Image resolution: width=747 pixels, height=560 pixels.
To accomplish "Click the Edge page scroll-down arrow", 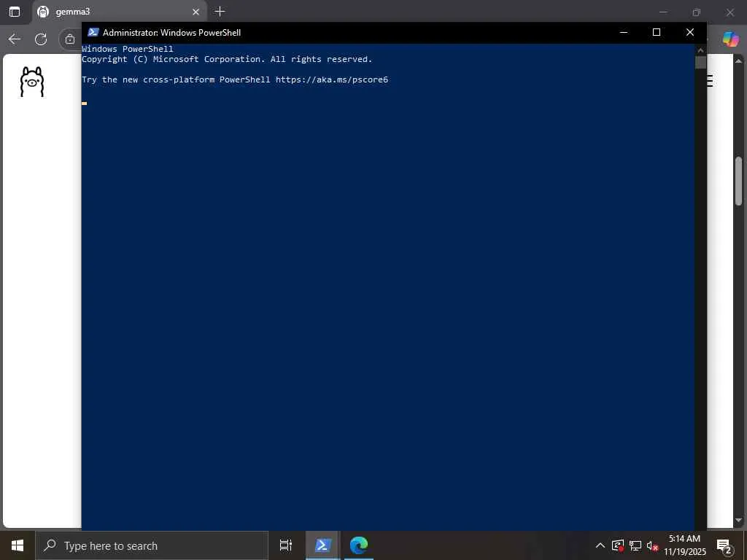I will 738,520.
